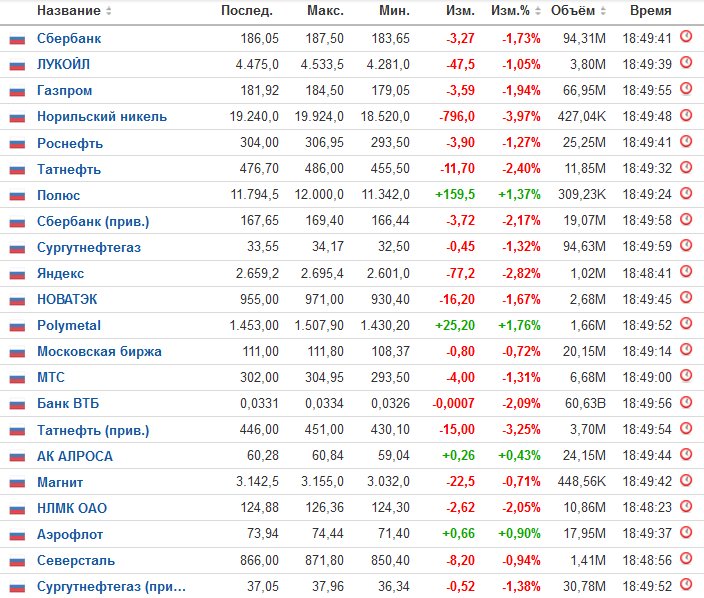
Task: Open the Магнит stock link
Action: tap(60, 482)
